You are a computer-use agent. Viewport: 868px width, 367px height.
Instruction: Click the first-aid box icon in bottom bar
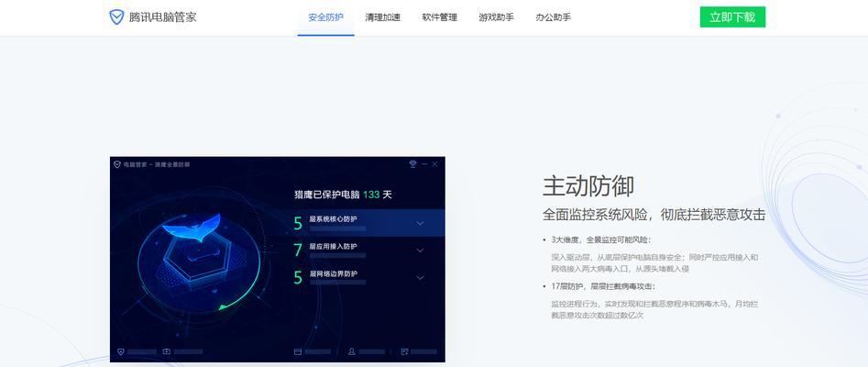tap(167, 351)
